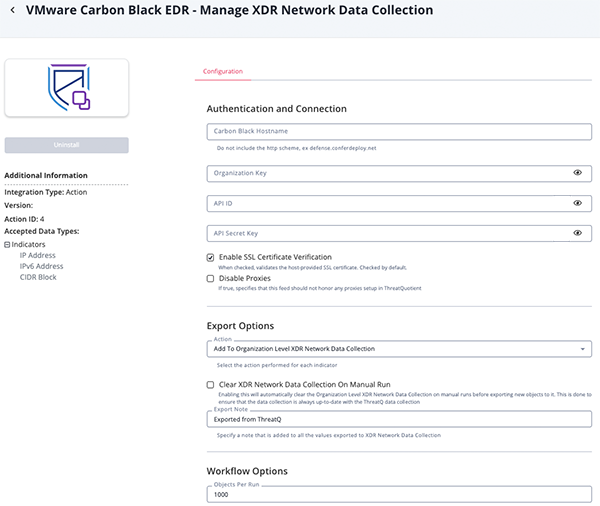The height and width of the screenshot is (506, 600).
Task: Click the Carbon Black Hostname field
Action: [399, 131]
